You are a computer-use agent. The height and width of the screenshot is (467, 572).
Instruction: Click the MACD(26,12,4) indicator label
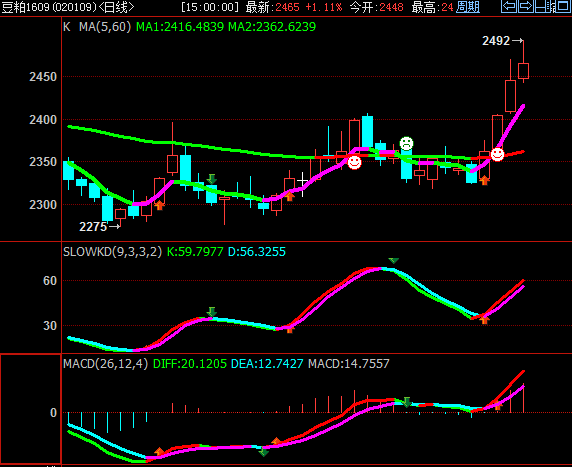[105, 364]
